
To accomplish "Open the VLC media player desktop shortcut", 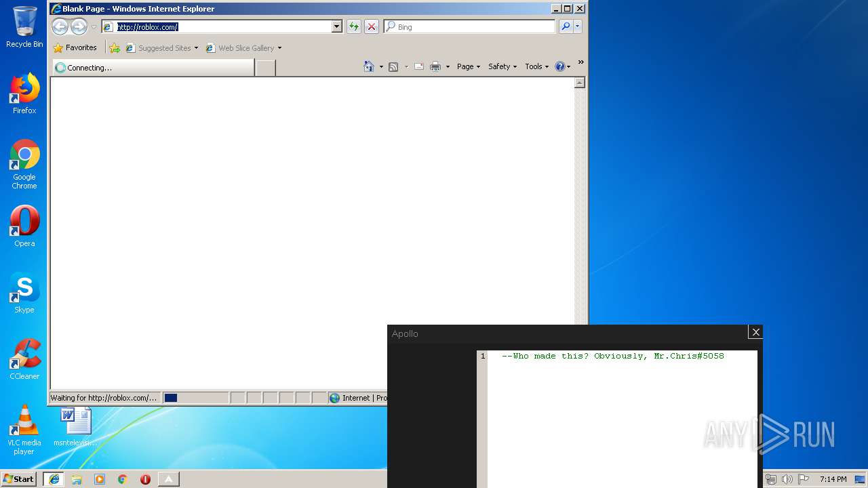I will click(x=24, y=430).
